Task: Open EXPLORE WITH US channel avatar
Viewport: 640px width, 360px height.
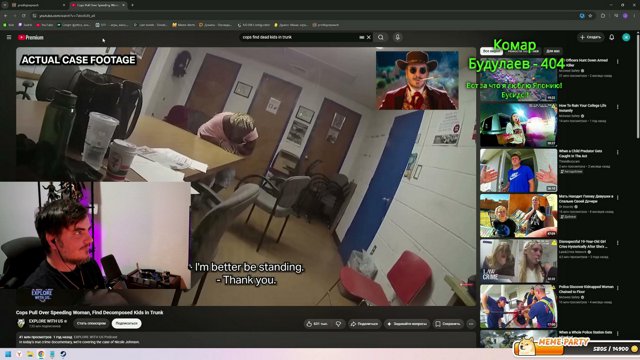Action: tap(21, 323)
